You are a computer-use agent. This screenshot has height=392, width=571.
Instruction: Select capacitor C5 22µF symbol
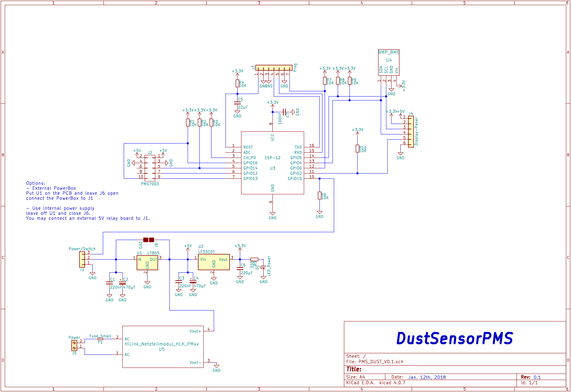[x=237, y=103]
